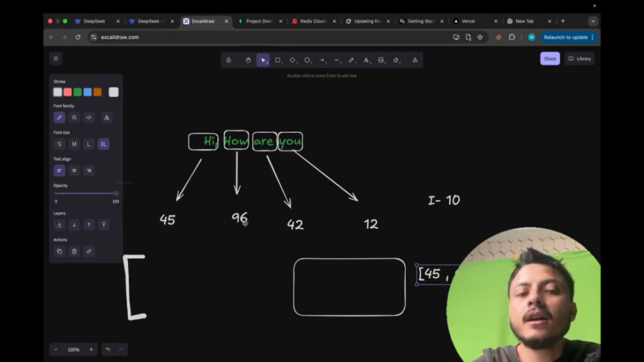The width and height of the screenshot is (644, 362).
Task: Redo the last action
Action: point(121,350)
